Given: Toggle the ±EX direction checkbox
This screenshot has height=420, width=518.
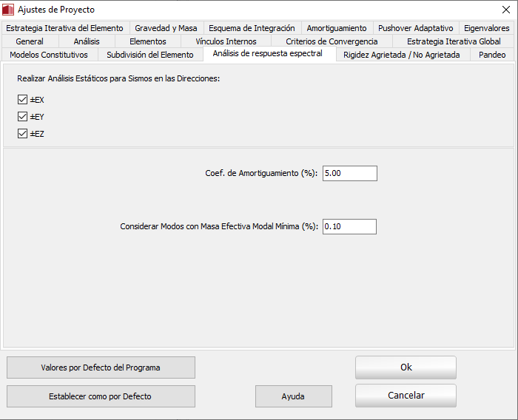Looking at the screenshot, I should coord(22,100).
